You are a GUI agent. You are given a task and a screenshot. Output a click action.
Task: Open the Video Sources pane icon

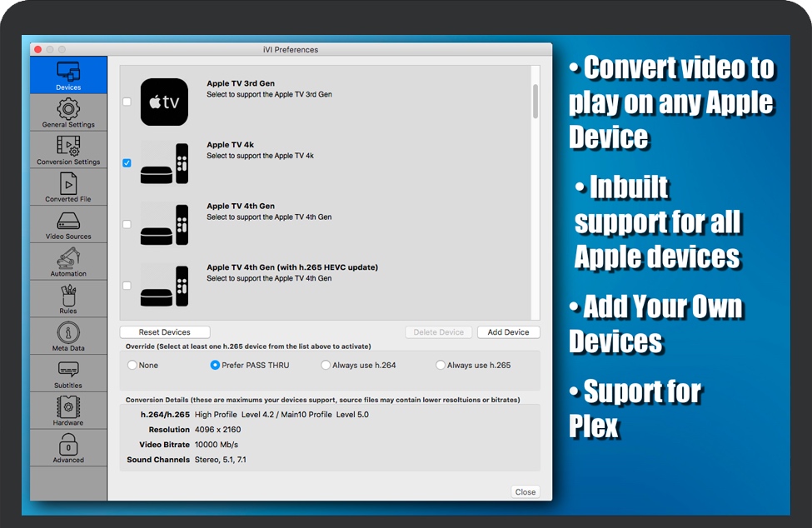click(68, 221)
